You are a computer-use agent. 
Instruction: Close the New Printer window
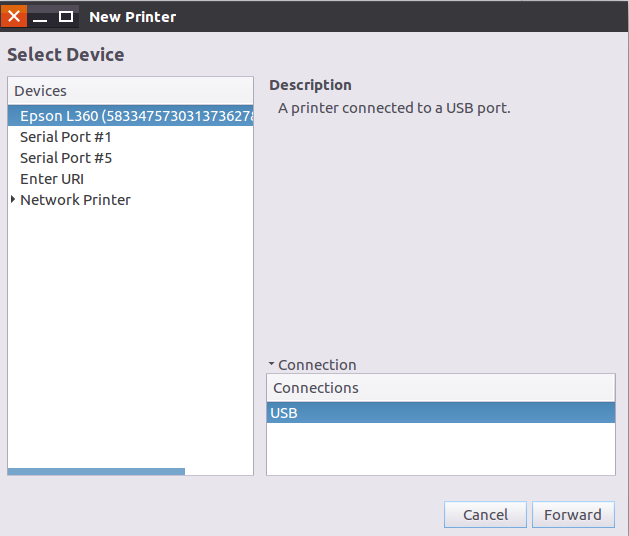pyautogui.click(x=14, y=16)
